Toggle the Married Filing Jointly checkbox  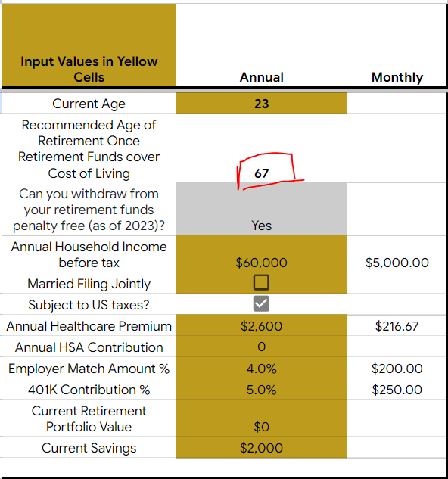tap(261, 282)
